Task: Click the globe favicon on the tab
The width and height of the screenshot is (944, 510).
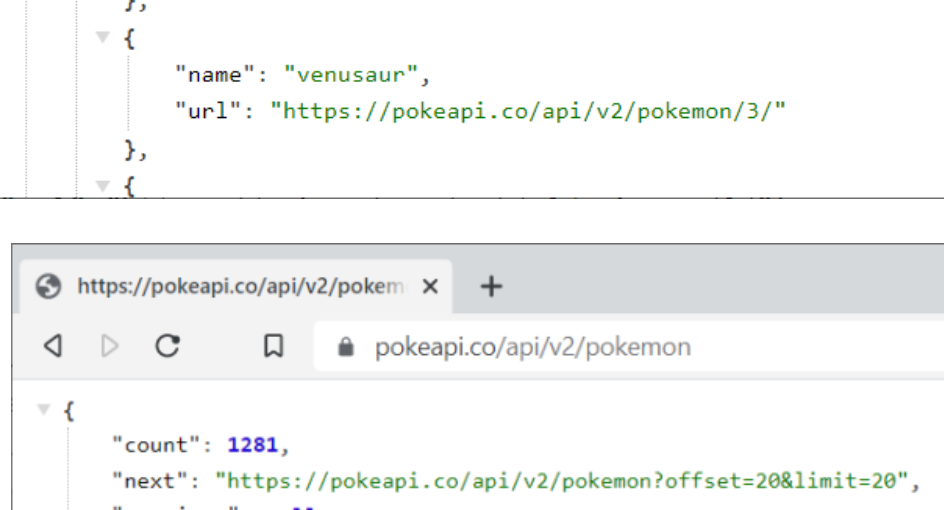Action: click(48, 286)
